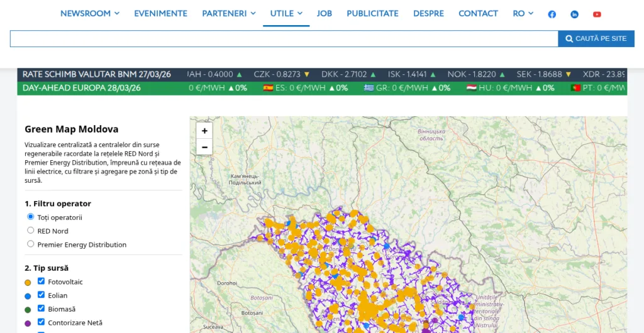Uncheck the Eolian source checkbox
The image size is (644, 333).
tap(42, 295)
